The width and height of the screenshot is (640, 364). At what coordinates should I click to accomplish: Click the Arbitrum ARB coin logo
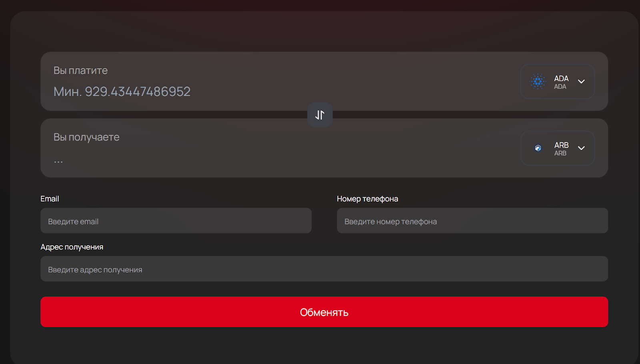point(538,148)
